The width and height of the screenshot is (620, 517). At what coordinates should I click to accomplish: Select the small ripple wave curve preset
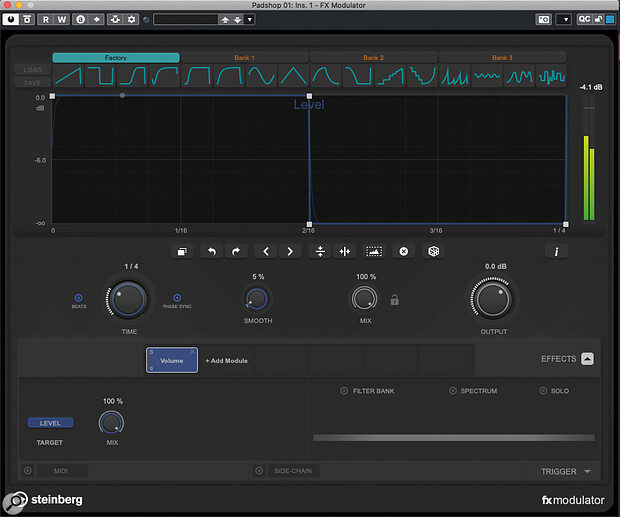pyautogui.click(x=487, y=76)
